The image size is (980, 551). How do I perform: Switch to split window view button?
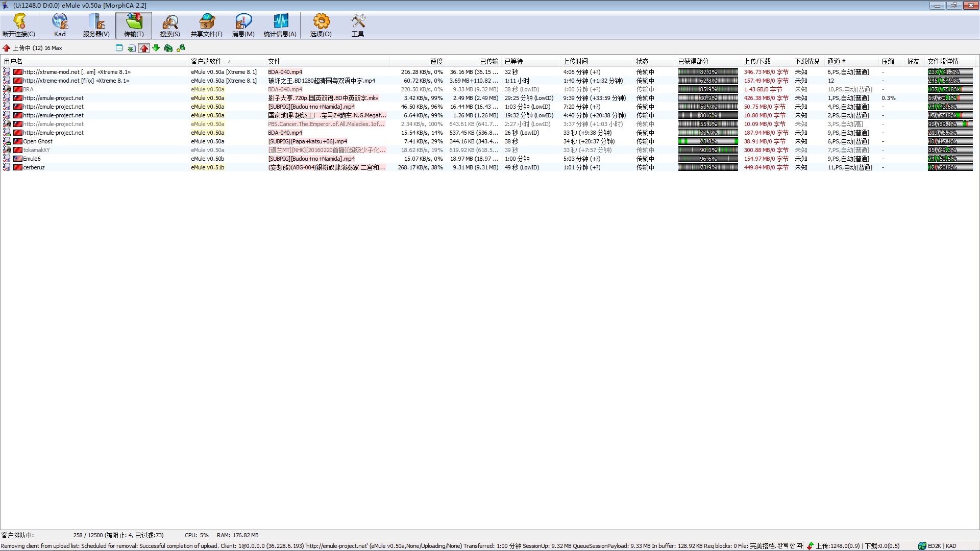(119, 48)
